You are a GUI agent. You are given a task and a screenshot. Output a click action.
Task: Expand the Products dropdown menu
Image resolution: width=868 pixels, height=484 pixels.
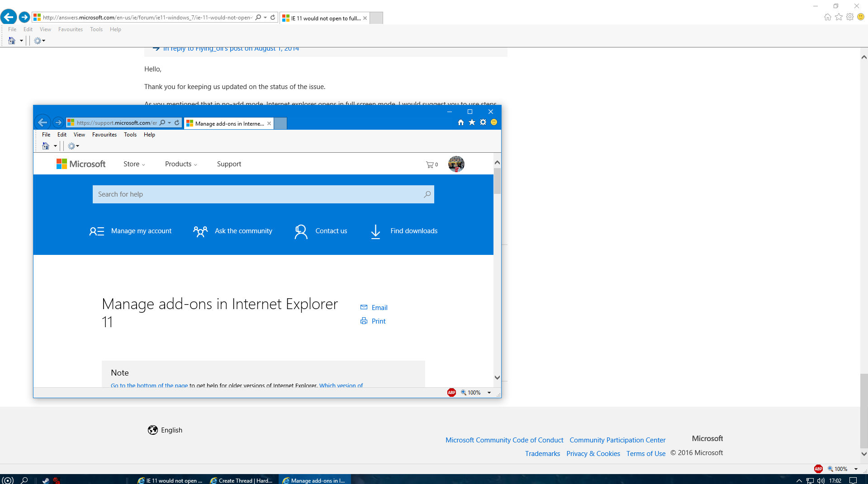coord(181,164)
